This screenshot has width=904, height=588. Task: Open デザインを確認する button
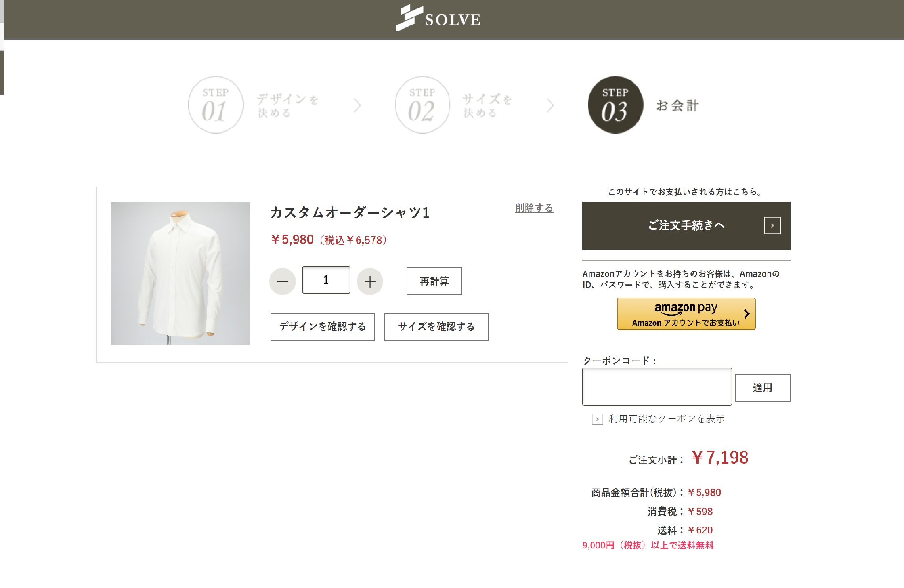322,327
